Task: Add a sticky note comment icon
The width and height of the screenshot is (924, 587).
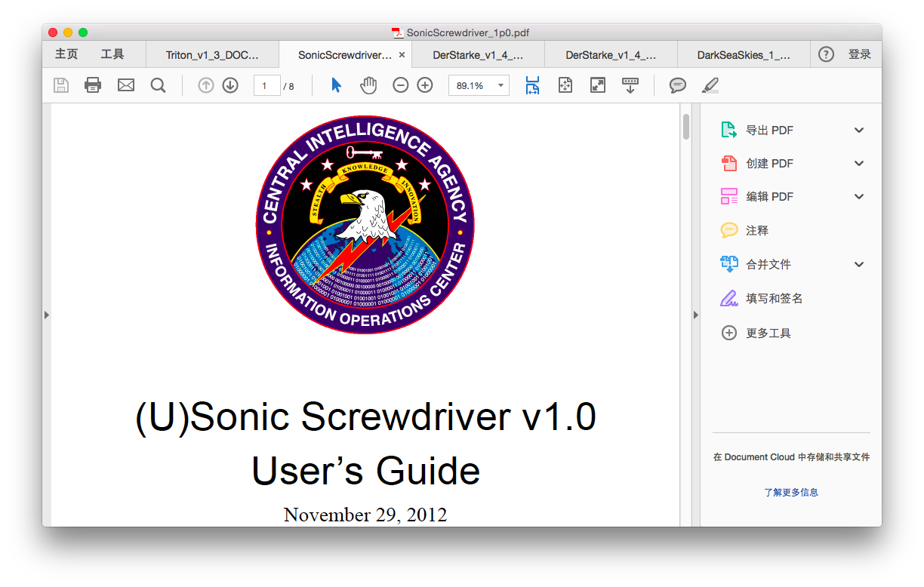Action: [x=678, y=85]
